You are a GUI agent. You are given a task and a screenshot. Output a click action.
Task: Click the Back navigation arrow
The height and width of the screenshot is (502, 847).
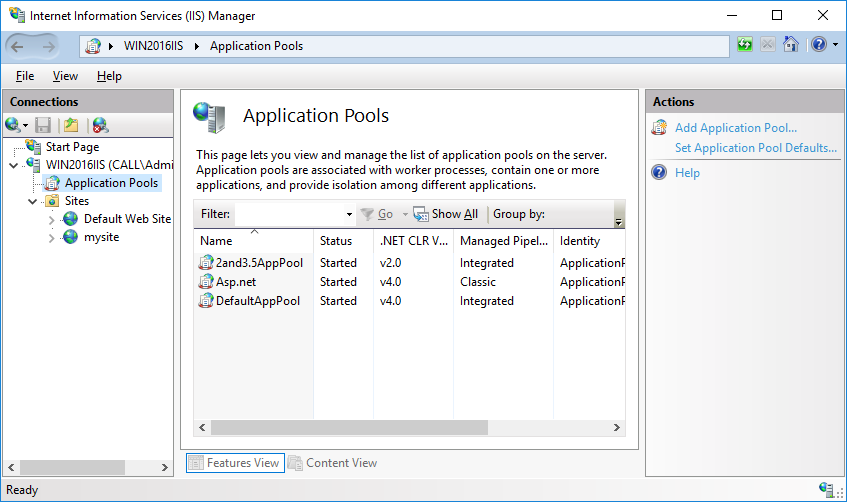[17, 46]
